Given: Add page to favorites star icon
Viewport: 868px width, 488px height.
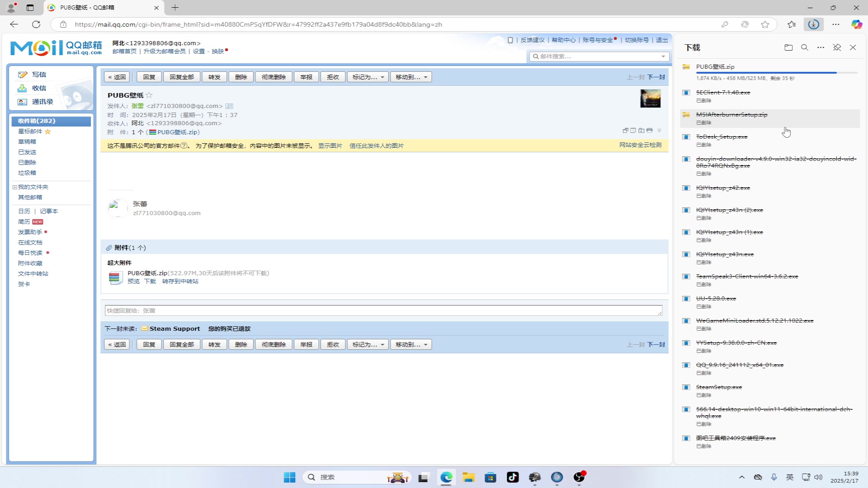Looking at the screenshot, I should pos(765,24).
